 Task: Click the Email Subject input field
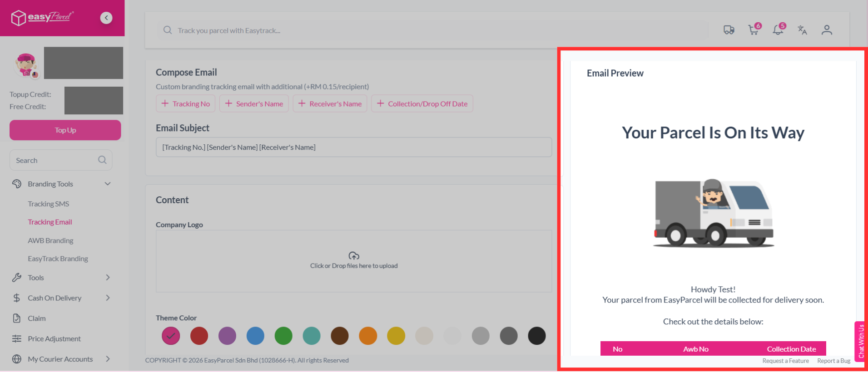coord(354,147)
